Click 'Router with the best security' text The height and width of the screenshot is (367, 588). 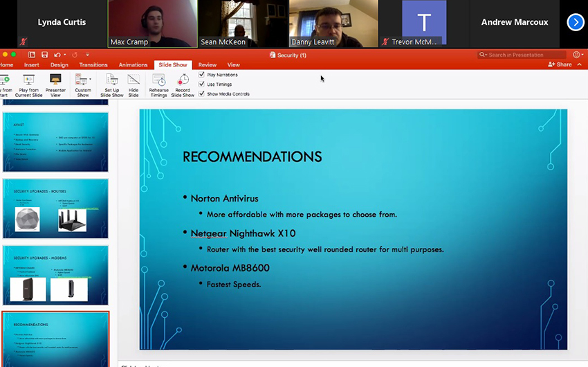point(325,249)
